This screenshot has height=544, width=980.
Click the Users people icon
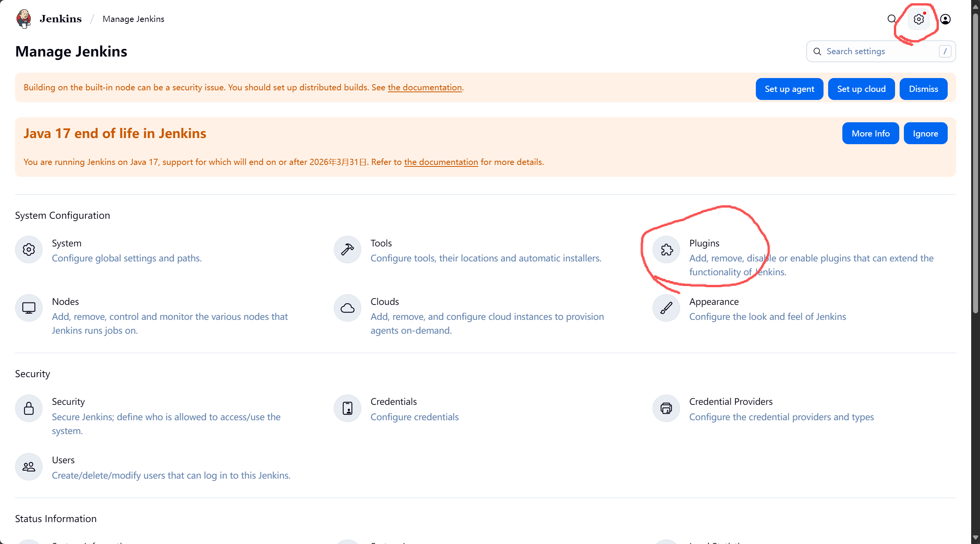click(x=29, y=467)
